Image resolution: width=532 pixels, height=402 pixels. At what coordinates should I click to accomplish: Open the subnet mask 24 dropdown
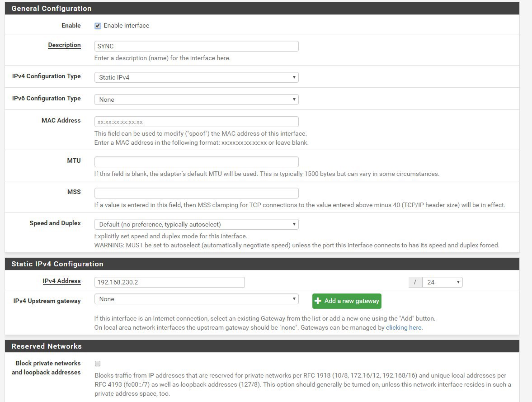click(443, 282)
